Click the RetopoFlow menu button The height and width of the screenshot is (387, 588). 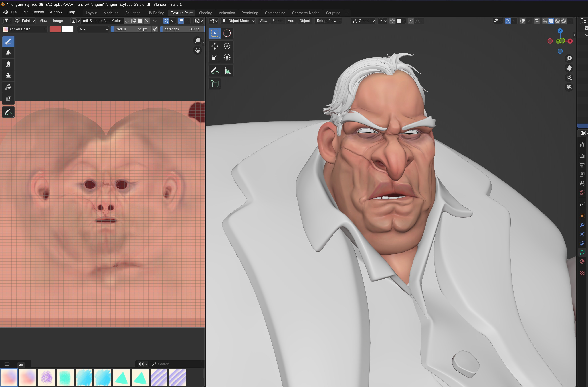(x=328, y=21)
